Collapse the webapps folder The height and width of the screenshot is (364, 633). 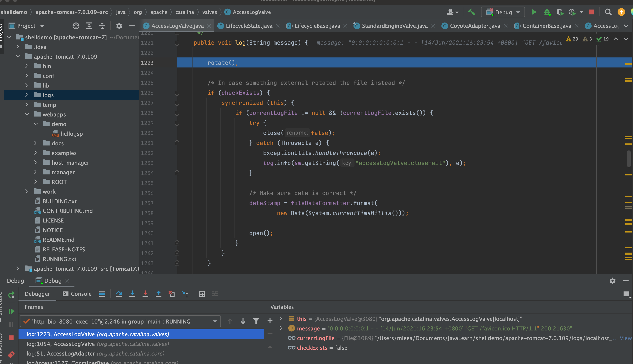(x=27, y=114)
